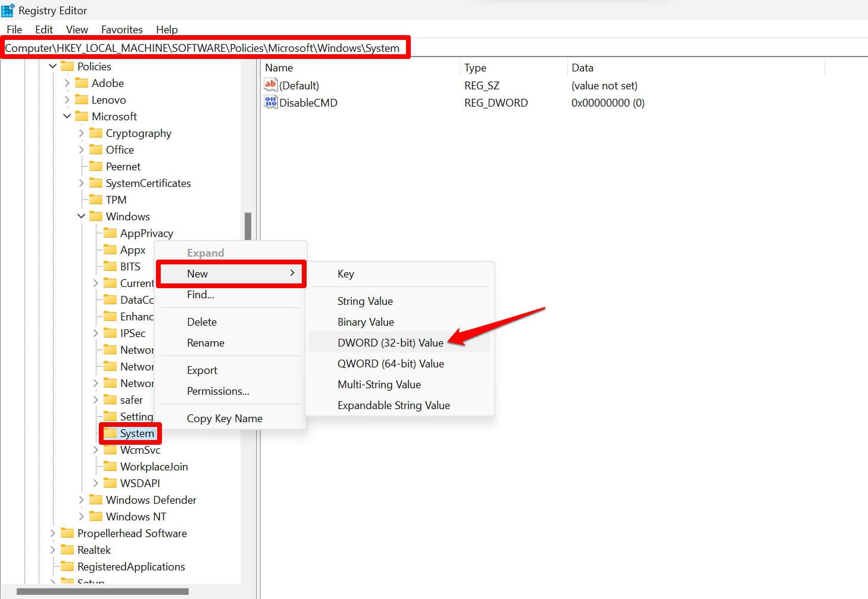Image resolution: width=868 pixels, height=599 pixels.
Task: Click the tree pane horizontal scrollbar thumb
Action: point(102,592)
